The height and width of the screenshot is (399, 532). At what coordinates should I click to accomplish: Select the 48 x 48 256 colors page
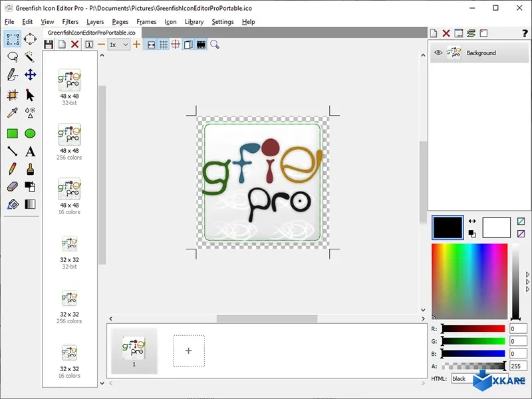click(69, 142)
